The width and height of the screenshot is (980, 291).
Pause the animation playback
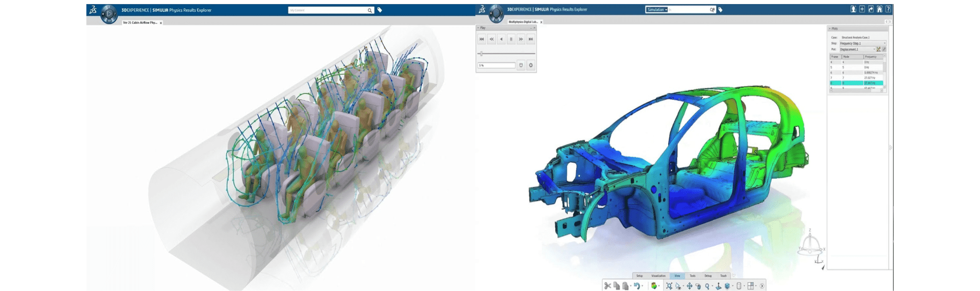point(511,39)
